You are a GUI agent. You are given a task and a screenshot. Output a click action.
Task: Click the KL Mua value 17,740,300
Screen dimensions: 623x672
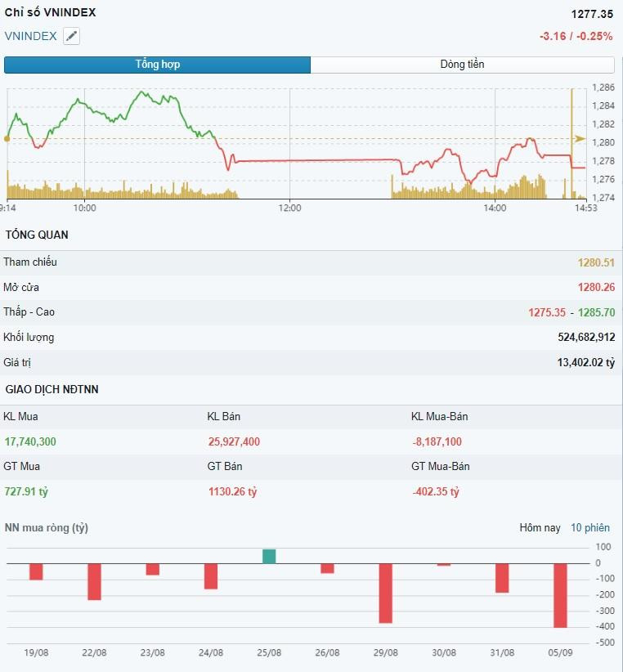tap(30, 441)
